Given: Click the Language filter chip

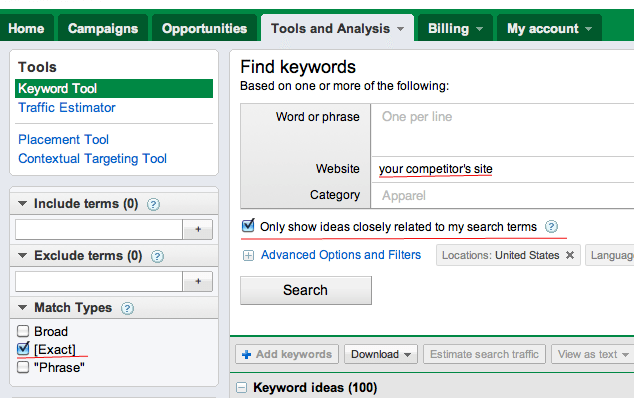Looking at the screenshot, I should [x=610, y=255].
